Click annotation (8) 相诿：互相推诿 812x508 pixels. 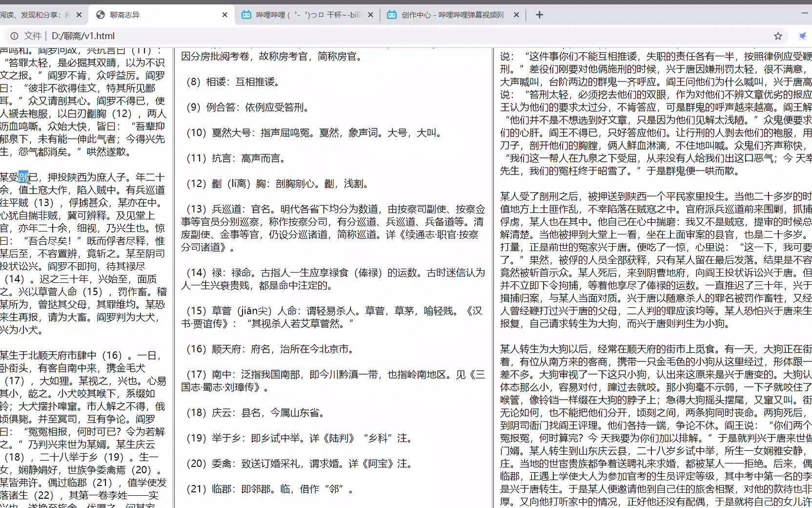[x=233, y=82]
